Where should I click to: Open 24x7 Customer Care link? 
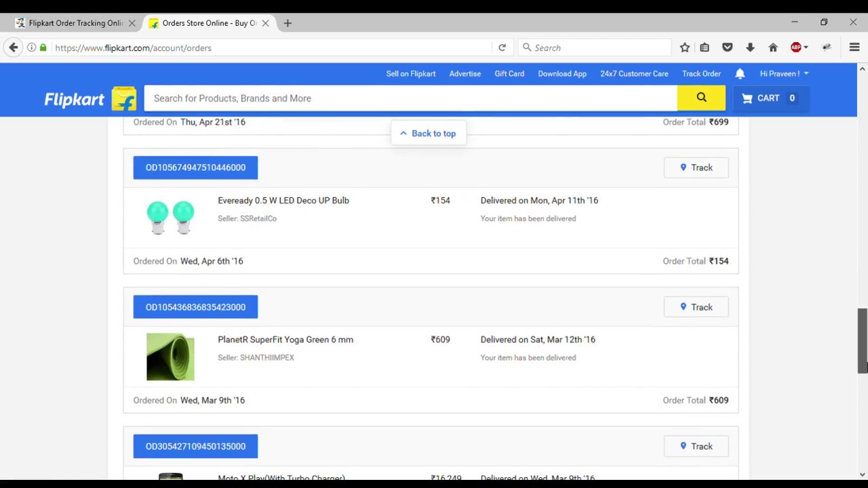click(x=634, y=73)
